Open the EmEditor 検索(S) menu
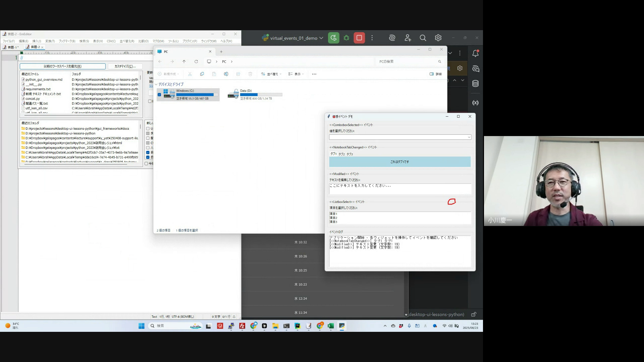This screenshot has height=362, width=644. (84, 41)
